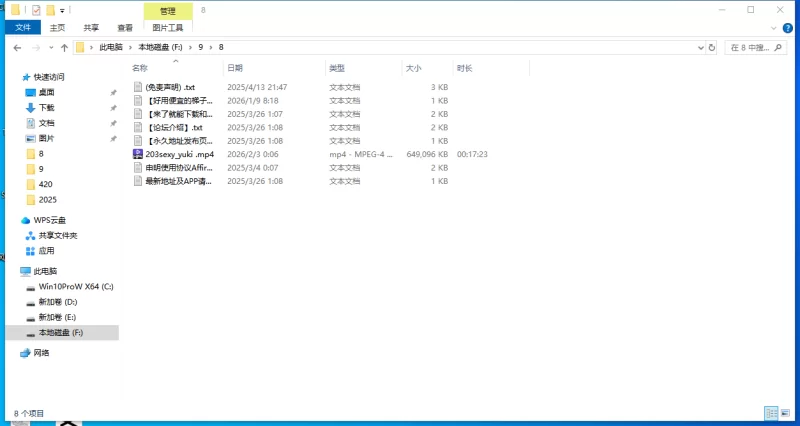
Task: Select file 【永久地址发布页...
Action: pos(179,141)
